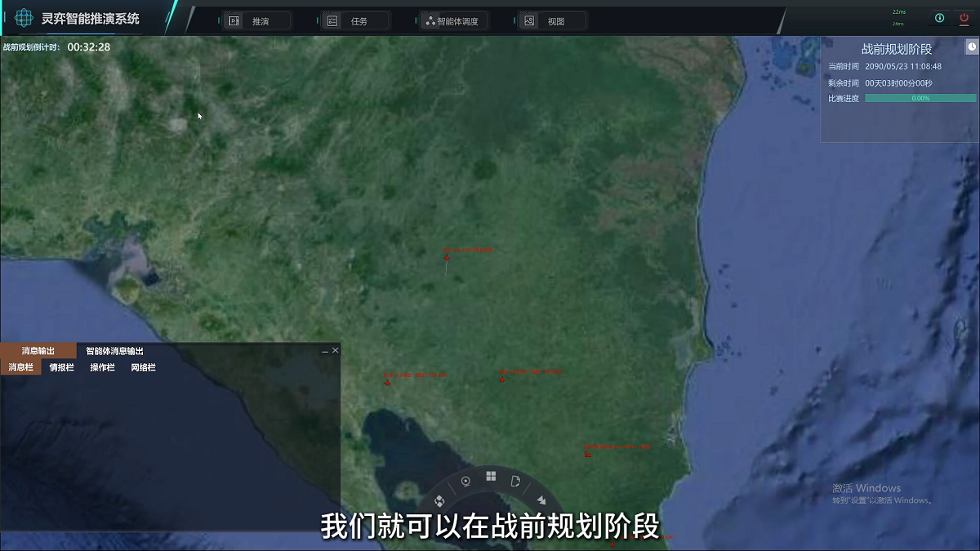Open the 任务 menu
This screenshot has width=980, height=551.
click(356, 21)
